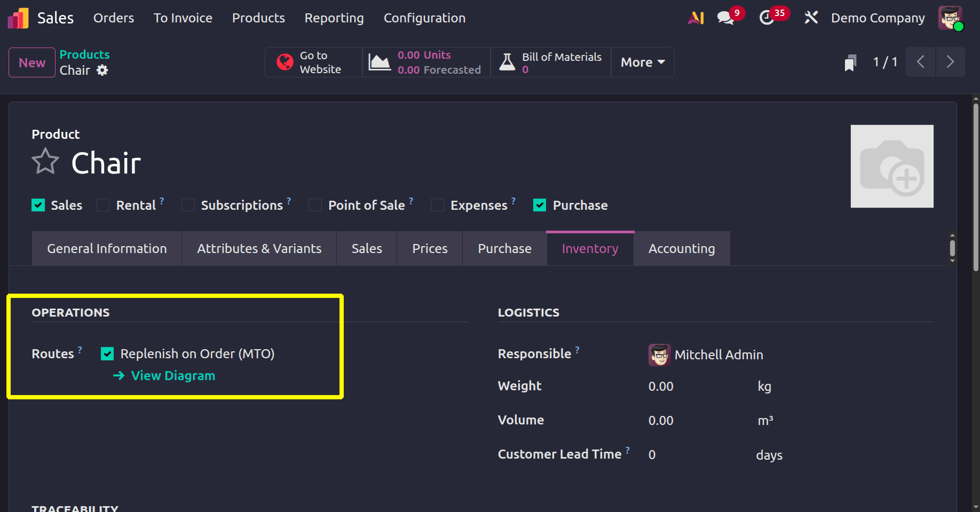Click the product image camera placeholder
980x512 pixels.
(x=892, y=166)
